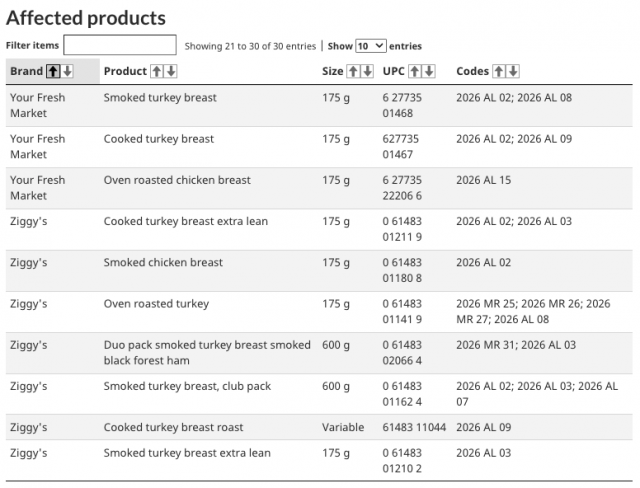Sort Codes column ascending
Viewport: 640px width, 488px height.
pyautogui.click(x=499, y=71)
